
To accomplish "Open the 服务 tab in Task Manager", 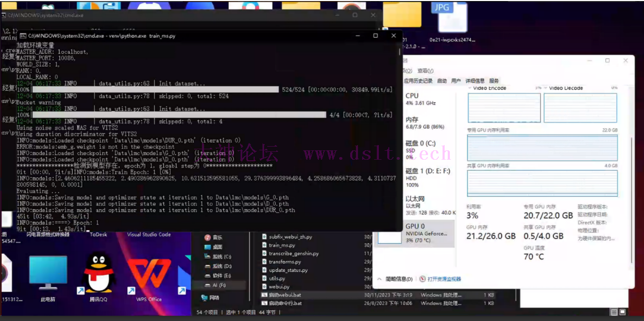I will pyautogui.click(x=494, y=81).
